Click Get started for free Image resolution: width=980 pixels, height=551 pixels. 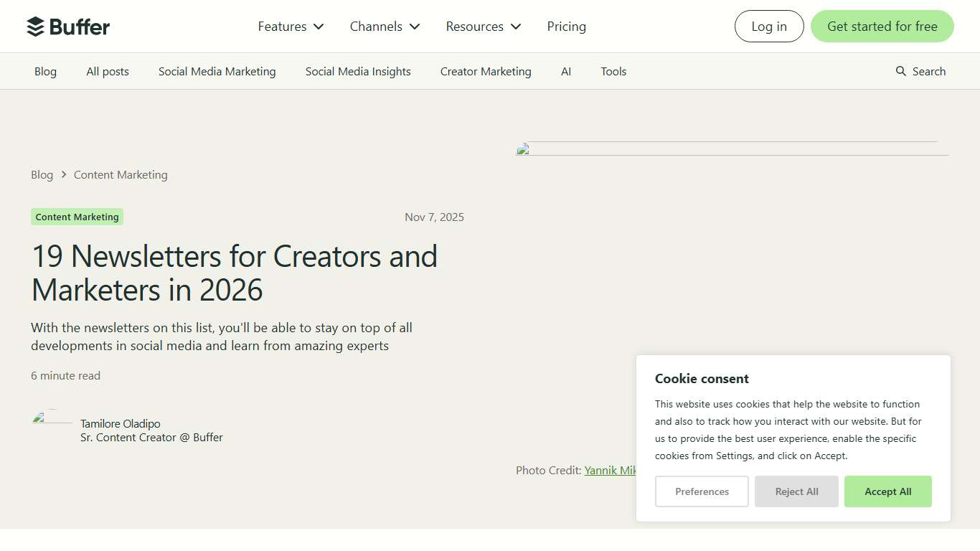click(882, 26)
